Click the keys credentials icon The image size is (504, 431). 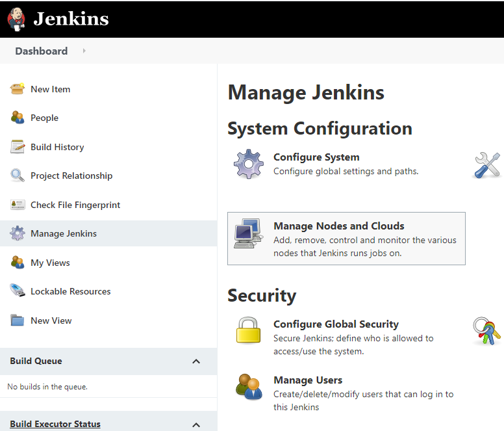[486, 332]
